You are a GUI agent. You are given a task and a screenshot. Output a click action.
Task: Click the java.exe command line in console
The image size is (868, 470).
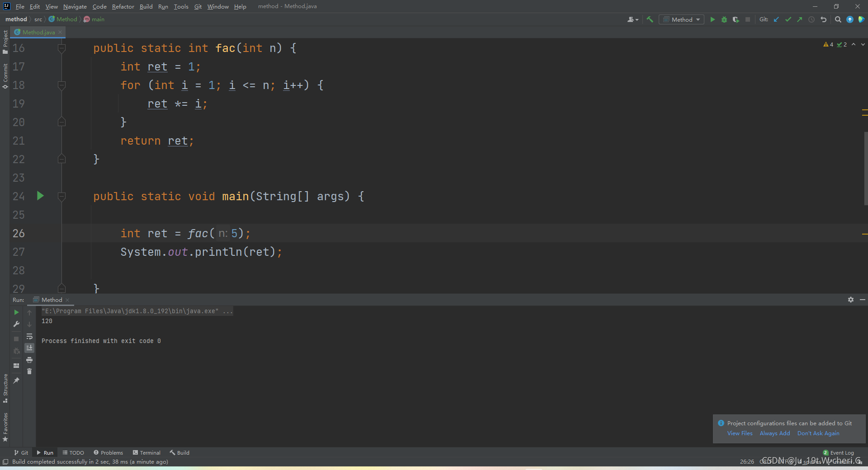tap(137, 311)
